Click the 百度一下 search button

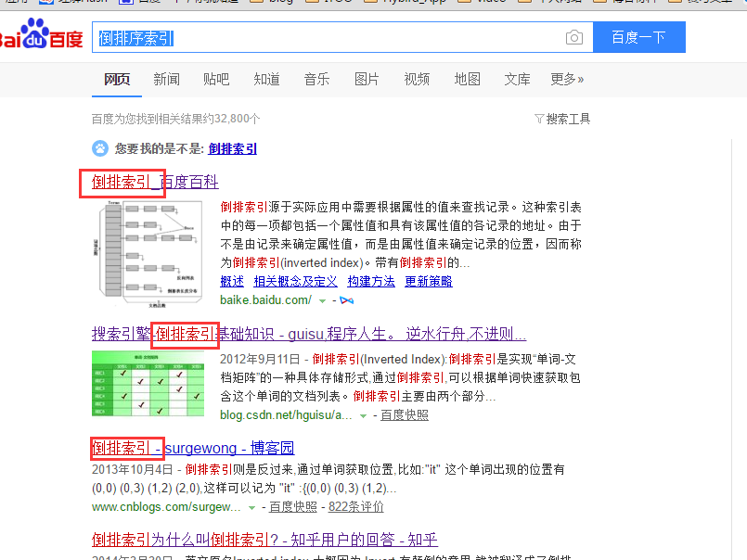point(638,37)
